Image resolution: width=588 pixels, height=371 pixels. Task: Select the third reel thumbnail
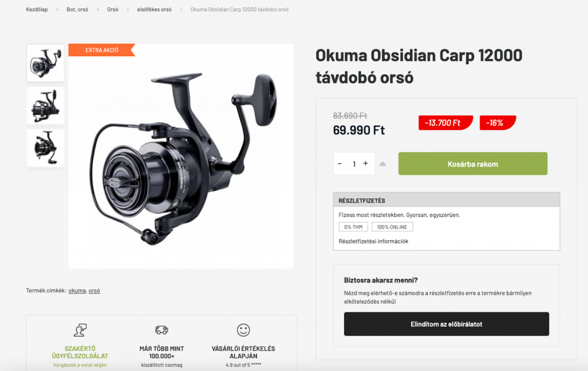tap(45, 148)
